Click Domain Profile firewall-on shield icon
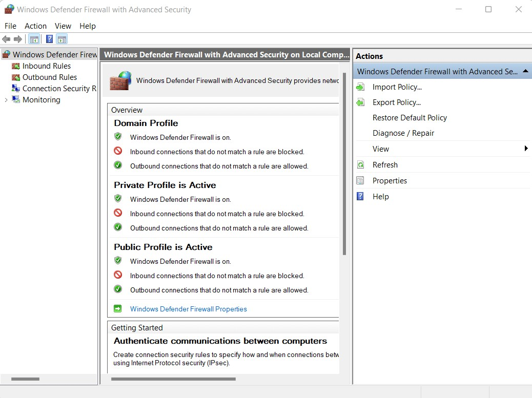 point(118,137)
